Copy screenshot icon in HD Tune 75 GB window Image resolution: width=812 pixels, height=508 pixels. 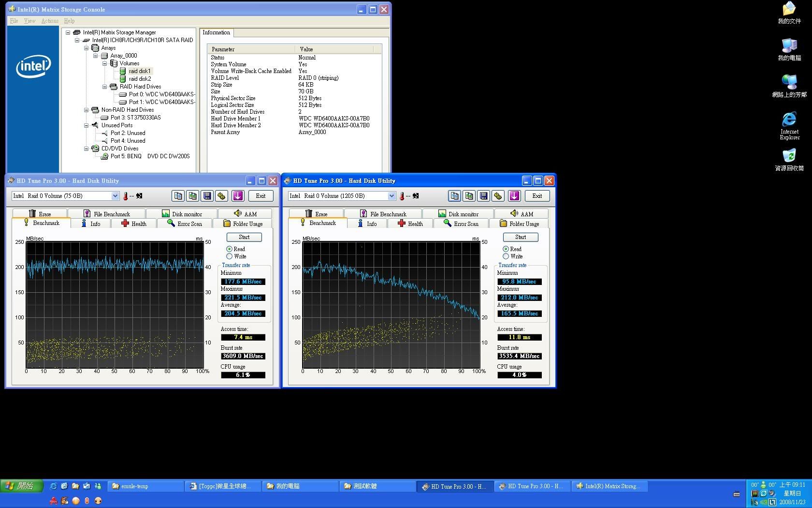(192, 196)
